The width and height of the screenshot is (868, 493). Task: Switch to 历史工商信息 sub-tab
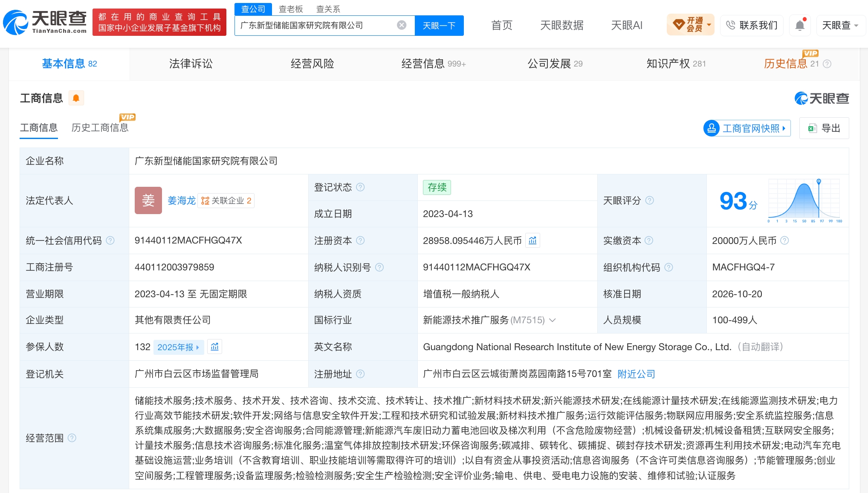(x=100, y=128)
